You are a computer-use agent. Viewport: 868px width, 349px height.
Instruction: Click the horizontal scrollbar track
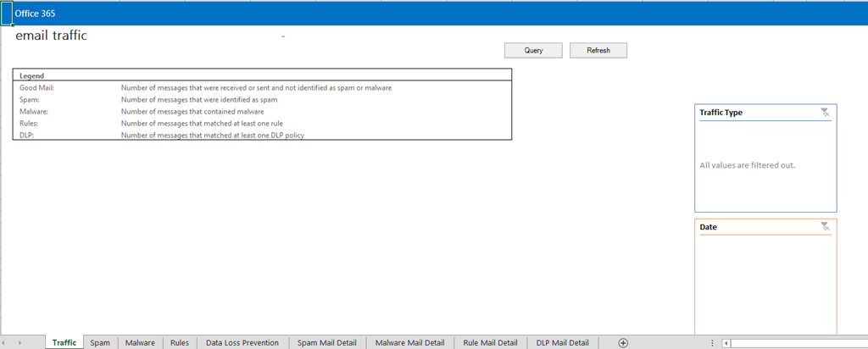pyautogui.click(x=797, y=343)
